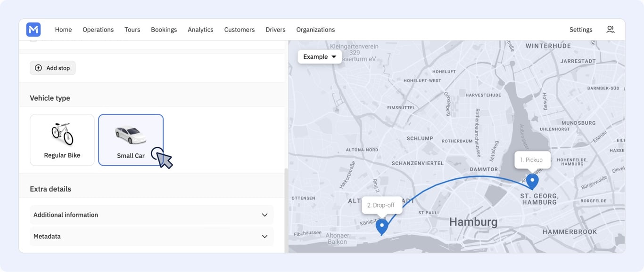Open the Organizations section
This screenshot has height=272, width=644.
tap(315, 30)
